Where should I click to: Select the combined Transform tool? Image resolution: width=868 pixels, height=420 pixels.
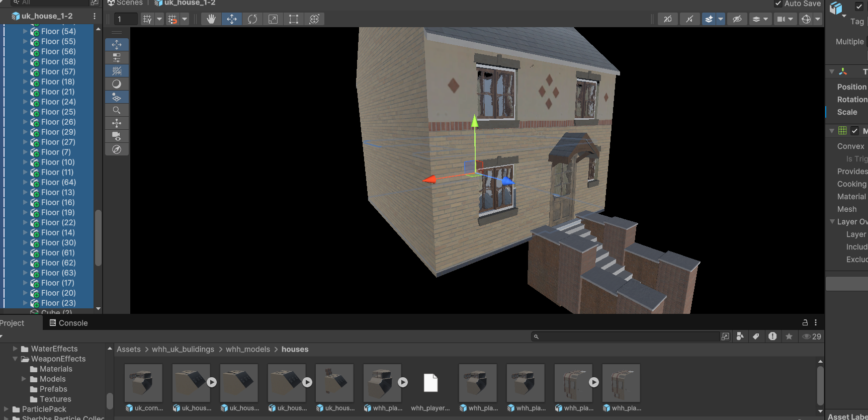click(314, 19)
